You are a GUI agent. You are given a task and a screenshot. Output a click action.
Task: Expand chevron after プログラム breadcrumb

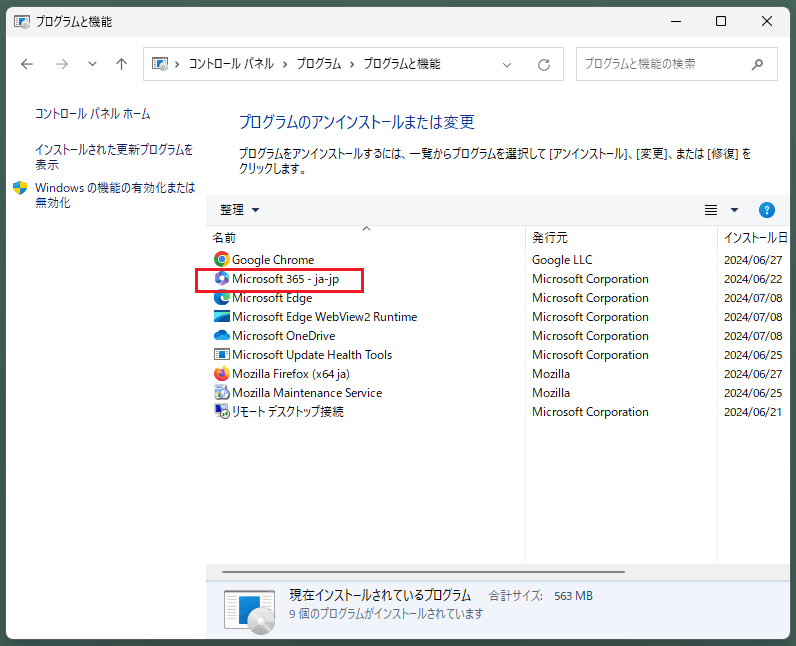click(352, 64)
